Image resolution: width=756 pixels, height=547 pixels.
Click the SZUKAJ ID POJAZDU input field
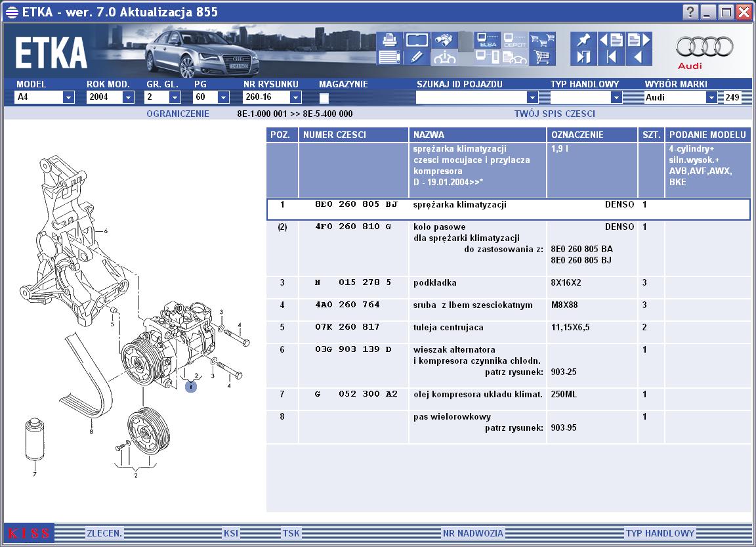point(471,97)
